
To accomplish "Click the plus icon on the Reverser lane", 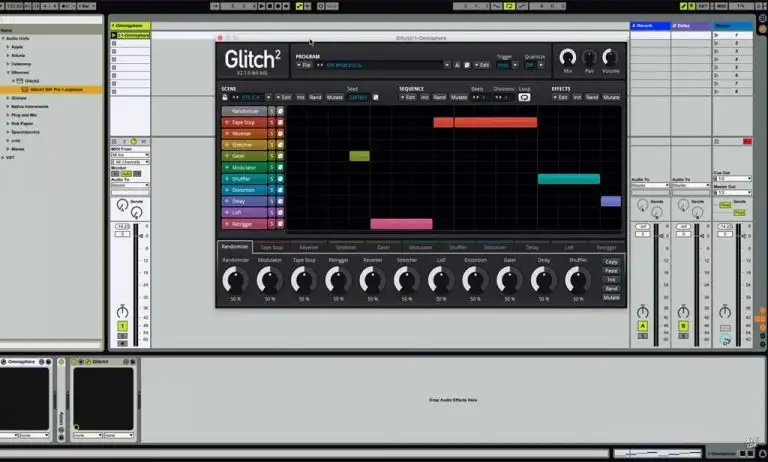I will [x=227, y=134].
